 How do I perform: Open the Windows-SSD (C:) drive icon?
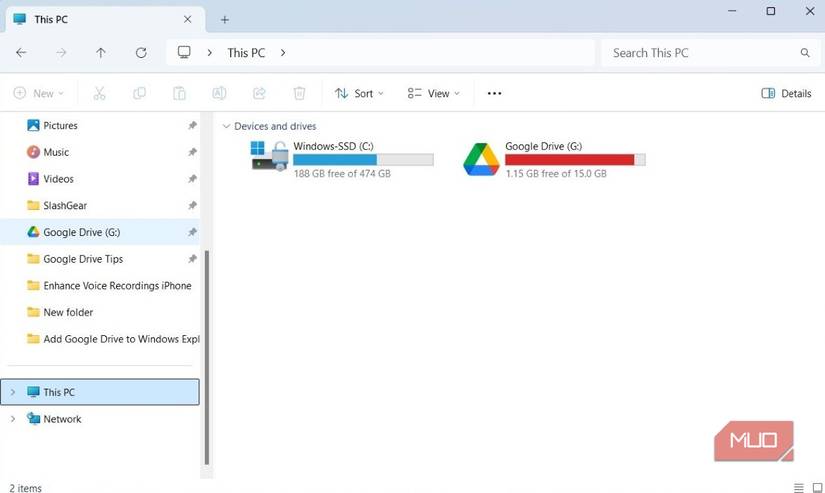[269, 156]
